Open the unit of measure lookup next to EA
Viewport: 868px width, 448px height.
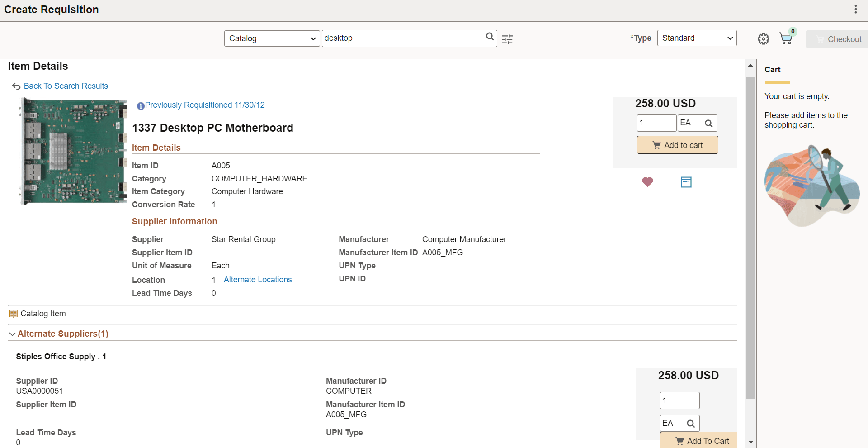(x=708, y=123)
